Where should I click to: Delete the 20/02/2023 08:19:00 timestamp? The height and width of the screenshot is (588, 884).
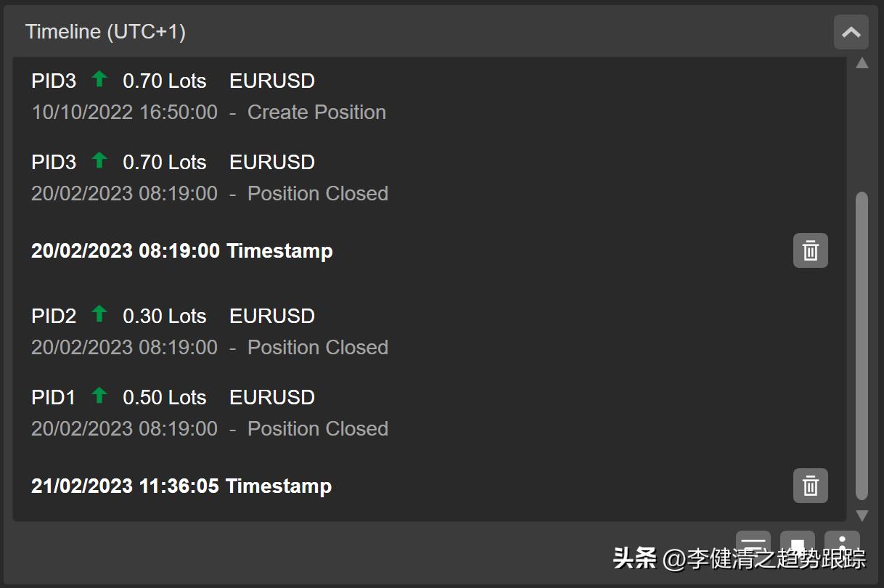[810, 251]
